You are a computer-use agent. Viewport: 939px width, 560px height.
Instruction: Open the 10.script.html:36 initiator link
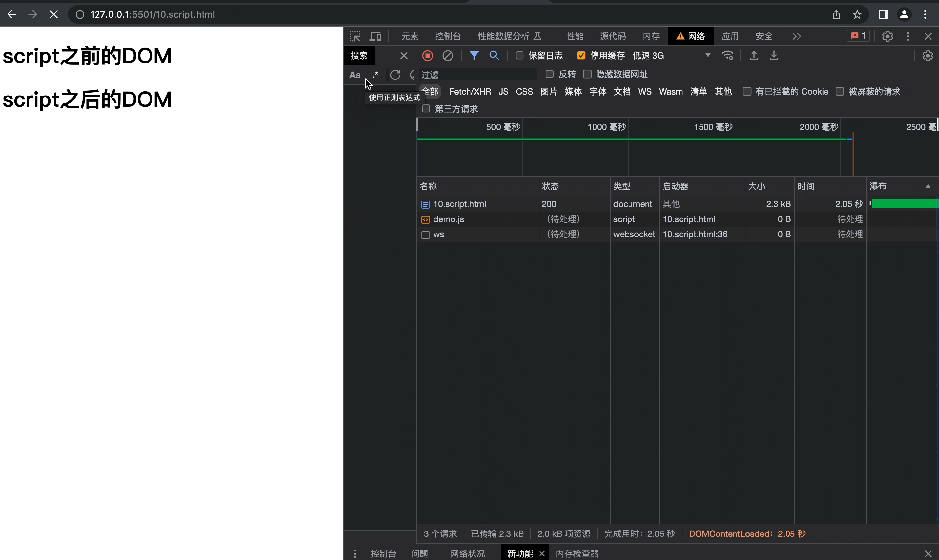pos(695,234)
